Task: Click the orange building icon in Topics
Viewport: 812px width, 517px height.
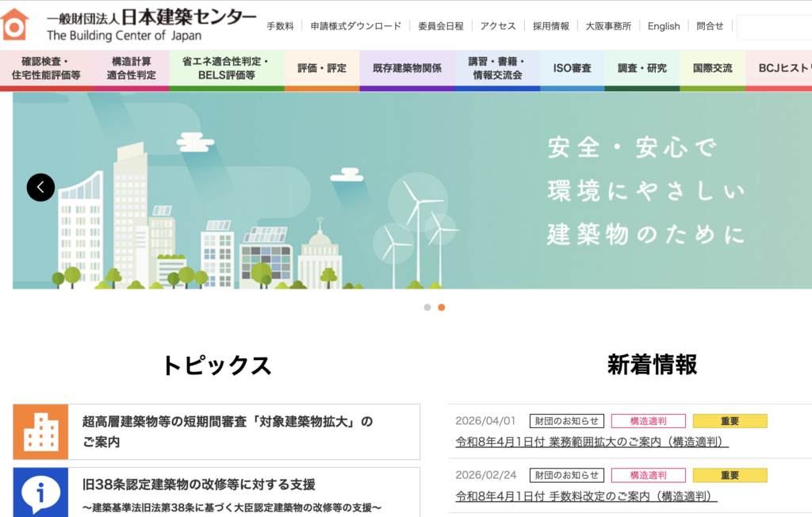Action: click(40, 432)
